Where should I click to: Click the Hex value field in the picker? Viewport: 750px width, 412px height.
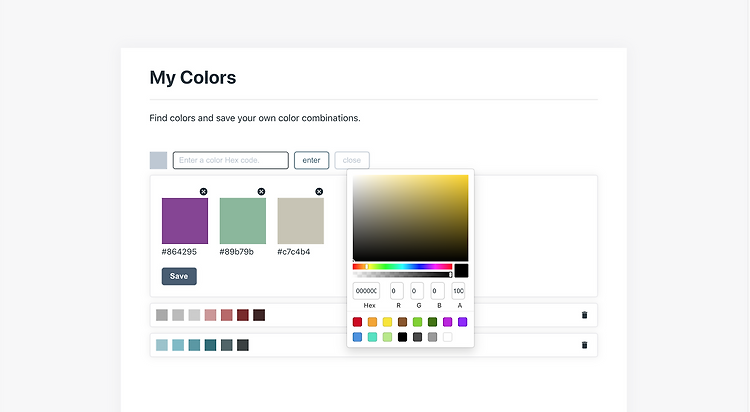366,291
